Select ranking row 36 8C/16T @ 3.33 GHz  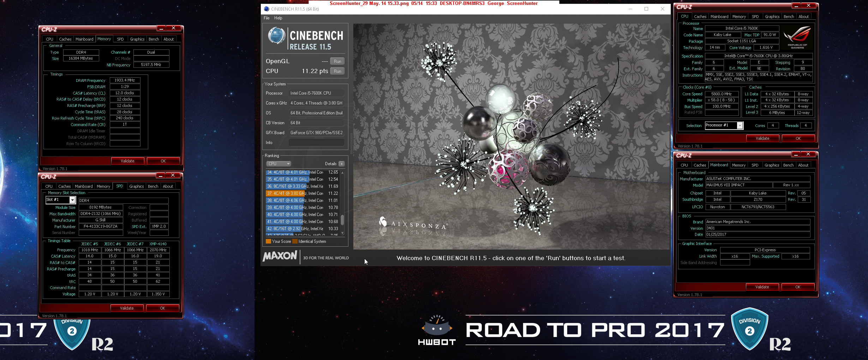(x=302, y=186)
